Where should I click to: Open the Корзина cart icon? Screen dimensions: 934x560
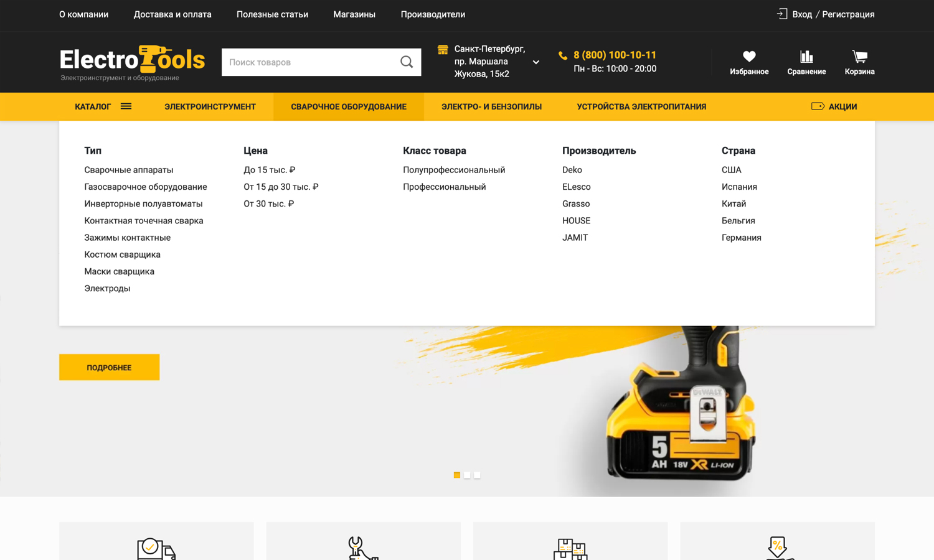pos(859,57)
